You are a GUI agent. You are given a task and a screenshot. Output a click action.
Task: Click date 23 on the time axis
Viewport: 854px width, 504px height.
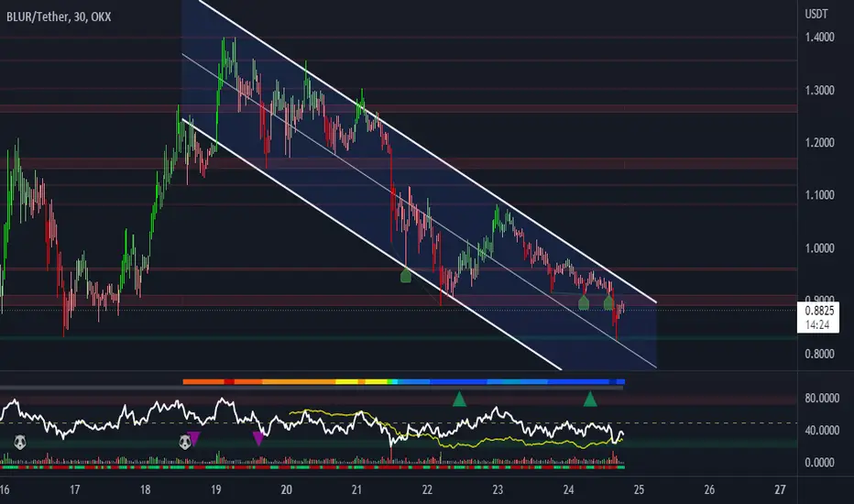click(498, 489)
